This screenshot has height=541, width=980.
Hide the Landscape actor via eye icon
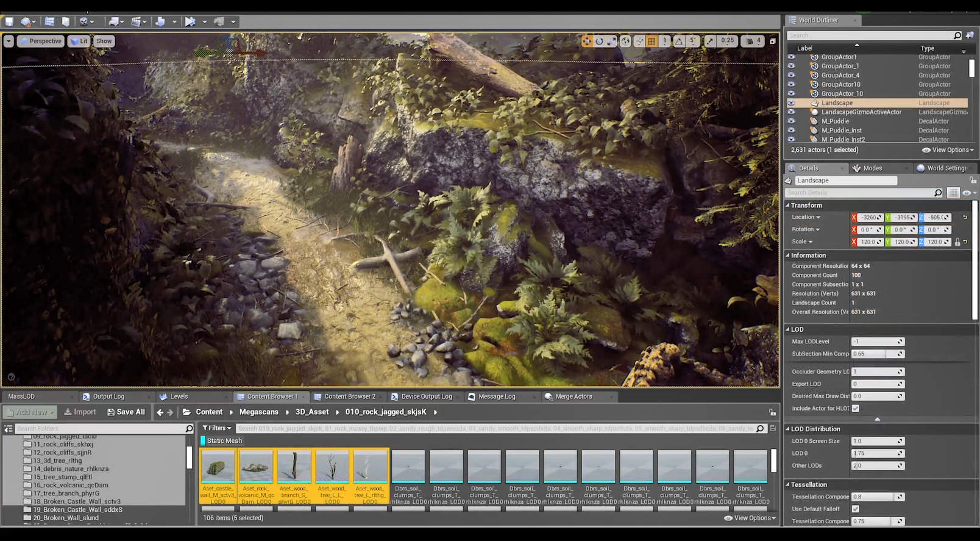(791, 103)
